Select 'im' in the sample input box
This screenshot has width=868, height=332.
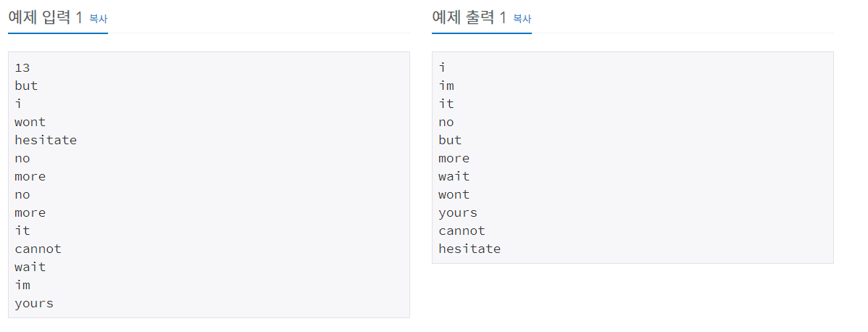(22, 285)
